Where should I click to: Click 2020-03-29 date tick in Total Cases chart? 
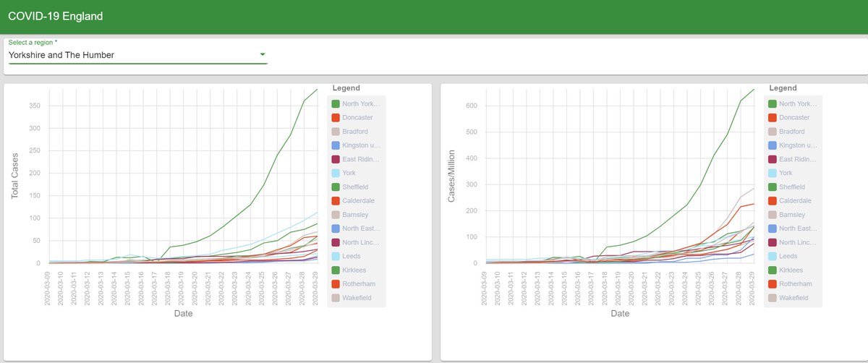[316, 287]
